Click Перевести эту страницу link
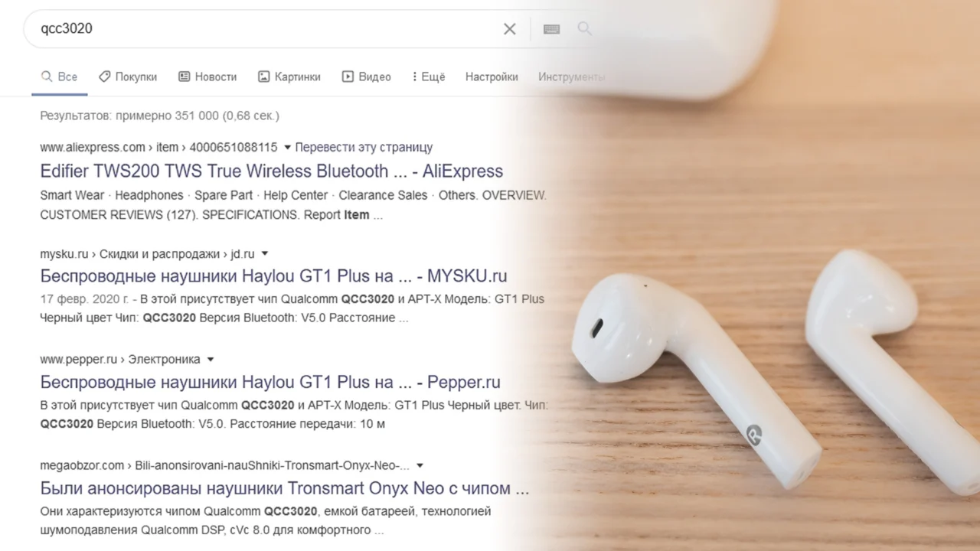Viewport: 980px width, 551px height. [364, 147]
